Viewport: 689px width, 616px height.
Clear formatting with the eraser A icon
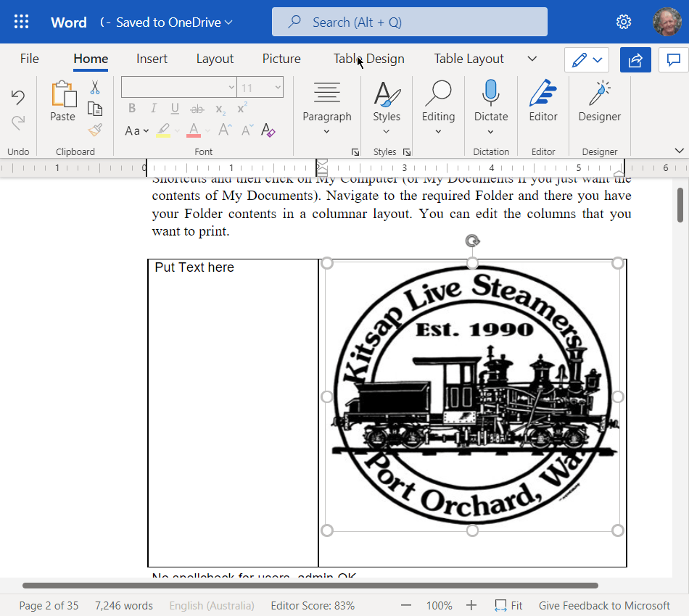point(268,130)
